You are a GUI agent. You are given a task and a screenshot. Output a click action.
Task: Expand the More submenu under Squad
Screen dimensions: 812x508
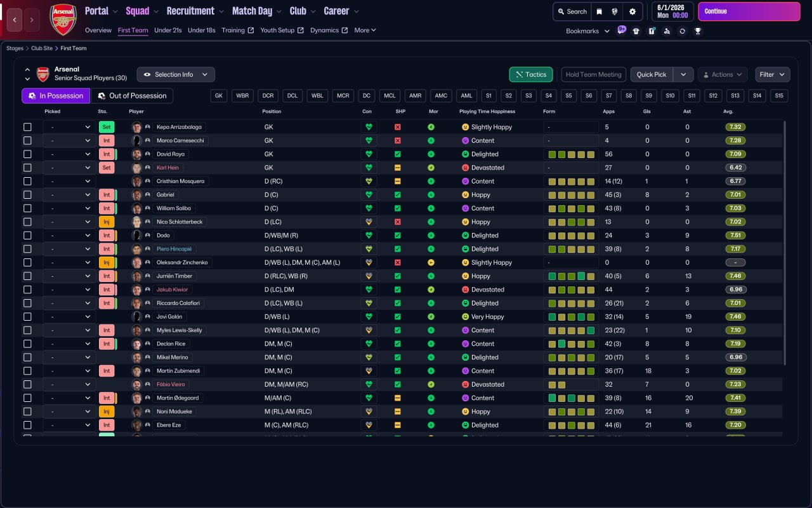[x=365, y=30]
